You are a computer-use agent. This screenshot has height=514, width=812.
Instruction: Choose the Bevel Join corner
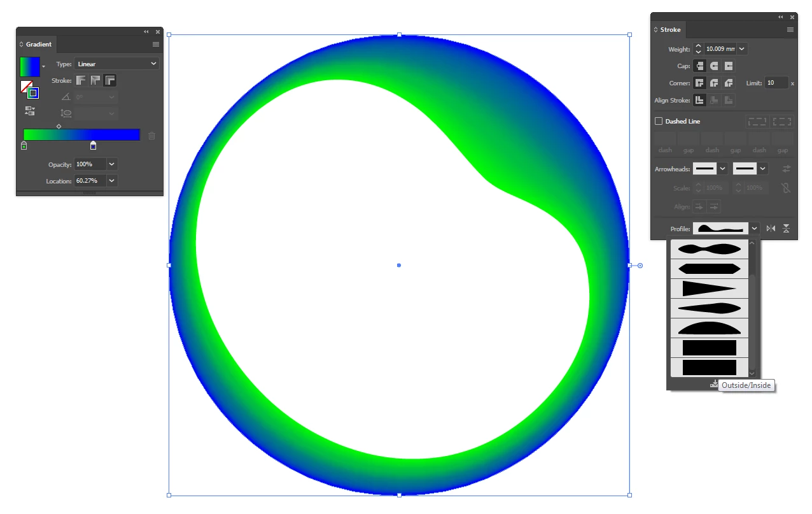point(729,83)
